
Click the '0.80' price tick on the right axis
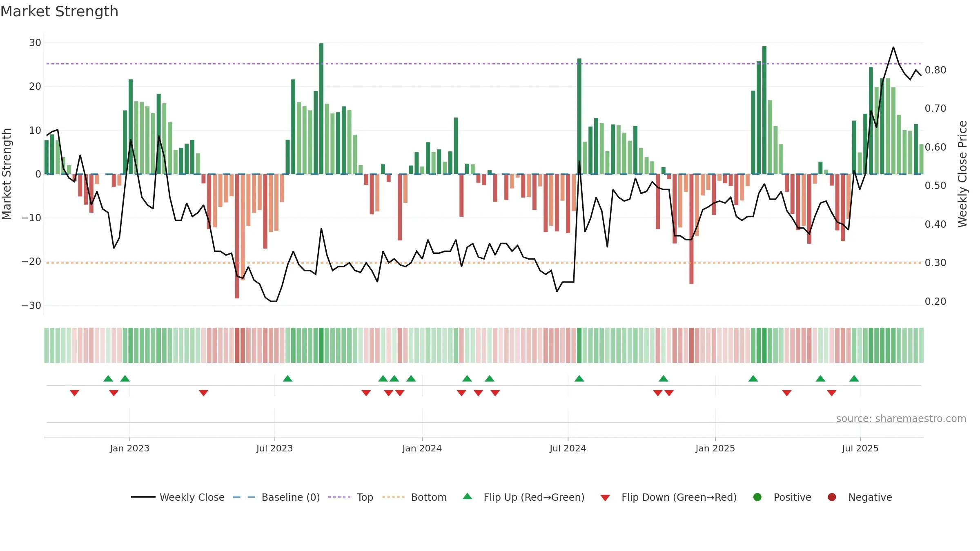(x=935, y=70)
